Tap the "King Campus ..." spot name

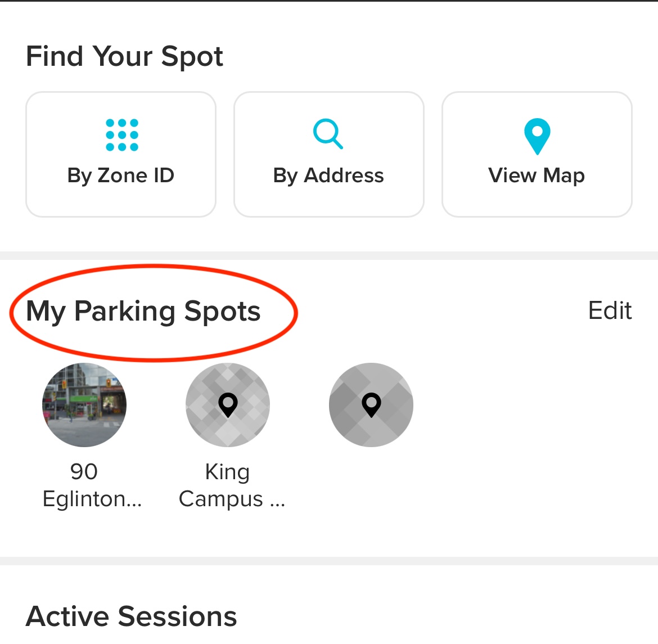coord(231,485)
